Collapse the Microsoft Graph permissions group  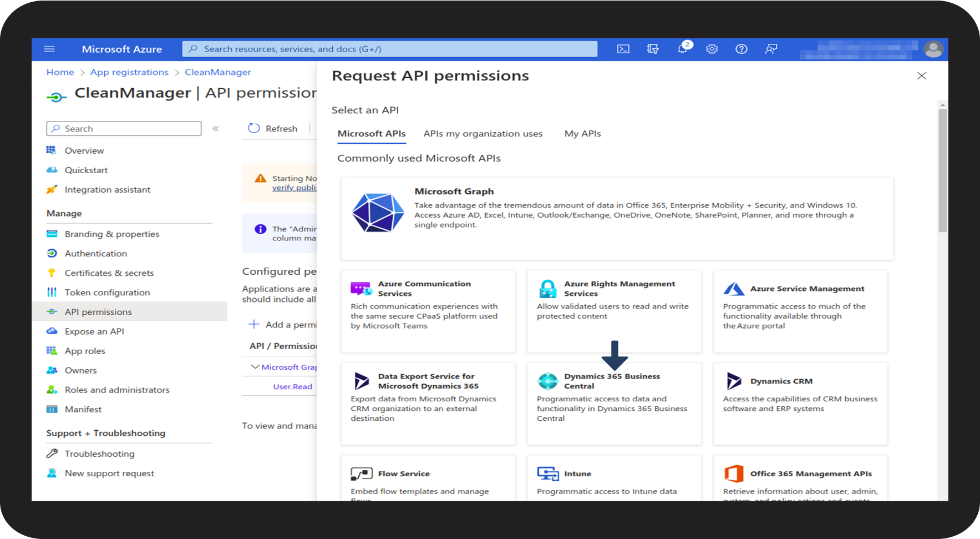coord(255,367)
